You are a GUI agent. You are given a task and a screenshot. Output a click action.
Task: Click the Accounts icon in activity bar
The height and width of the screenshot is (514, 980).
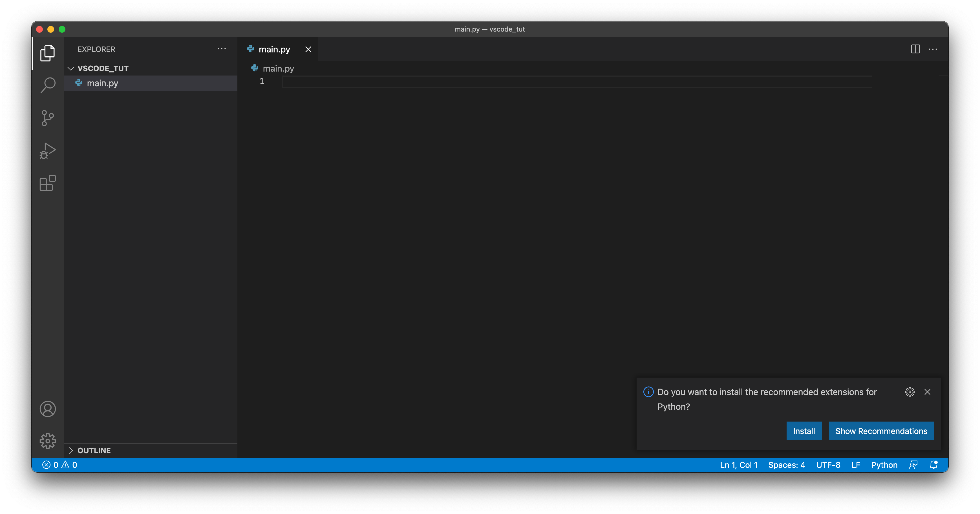[48, 409]
